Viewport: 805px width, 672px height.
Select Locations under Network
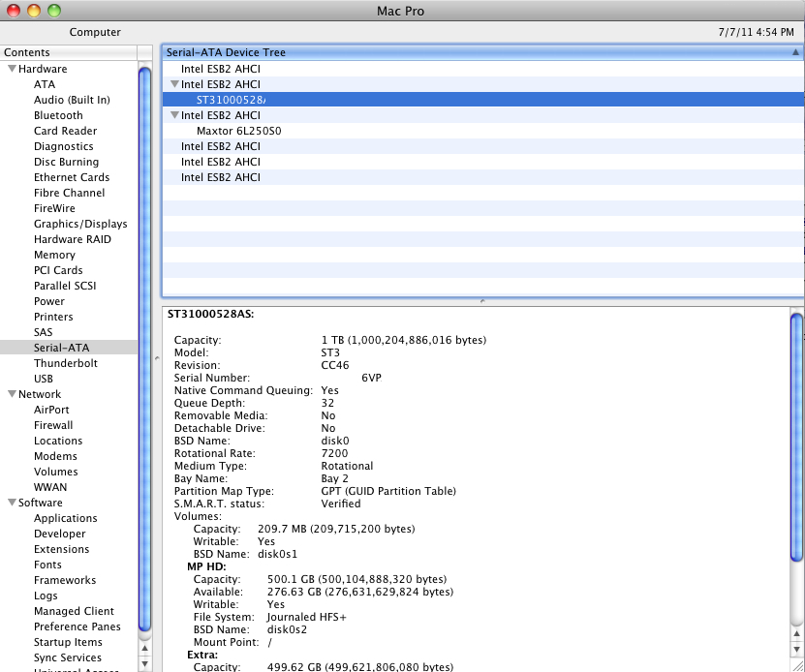coord(58,441)
